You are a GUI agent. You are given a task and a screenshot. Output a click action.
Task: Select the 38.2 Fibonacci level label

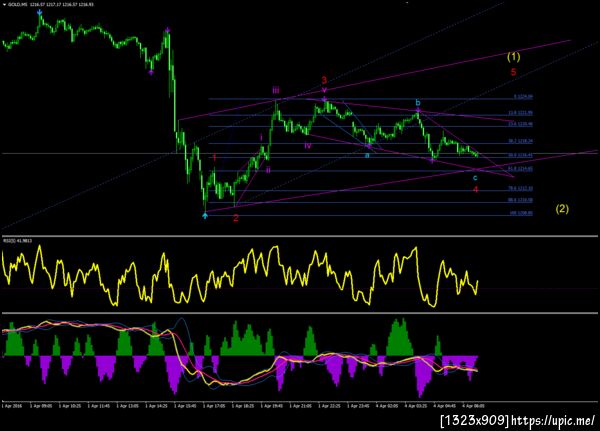tap(520, 141)
